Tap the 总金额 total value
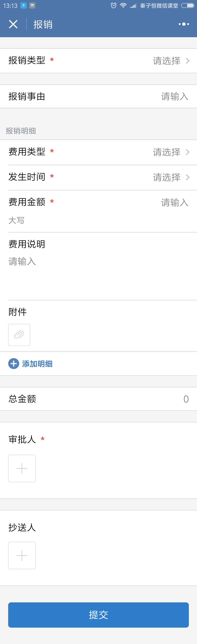 (x=186, y=399)
